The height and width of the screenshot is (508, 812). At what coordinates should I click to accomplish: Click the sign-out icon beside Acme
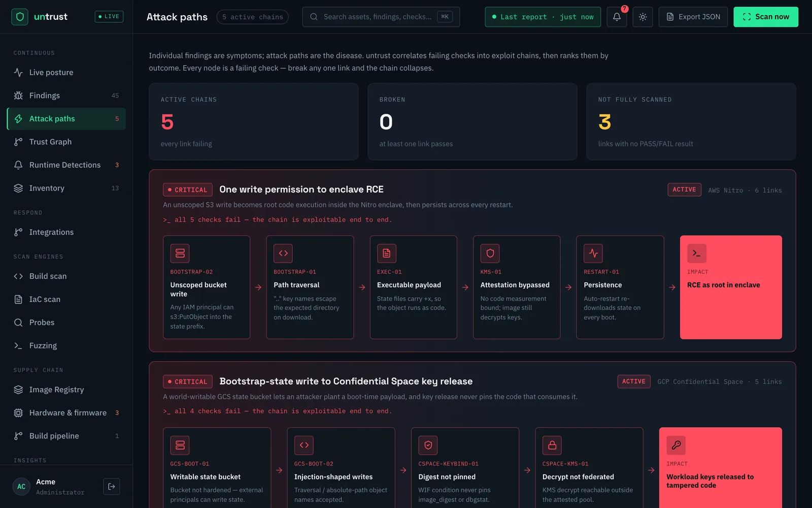112,487
